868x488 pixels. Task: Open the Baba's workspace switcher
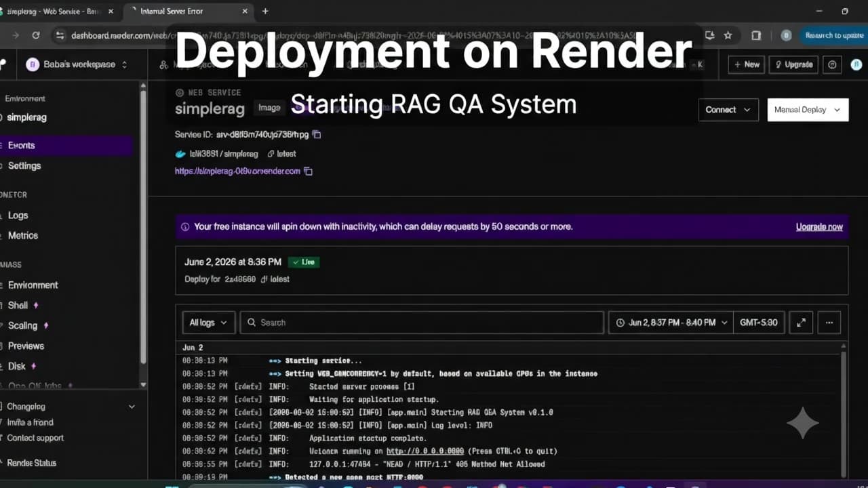pyautogui.click(x=77, y=64)
